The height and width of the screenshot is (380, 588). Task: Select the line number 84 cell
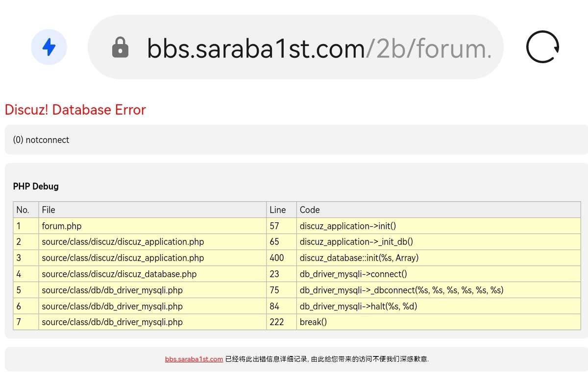pos(281,306)
